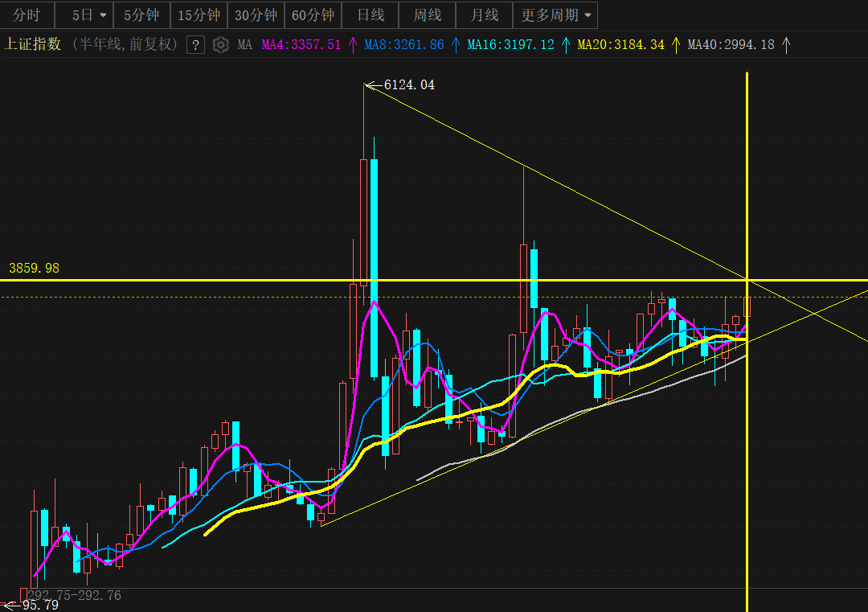Select the 30分钟 chart period
Viewport: 868px width, 612px height.
pyautogui.click(x=256, y=15)
